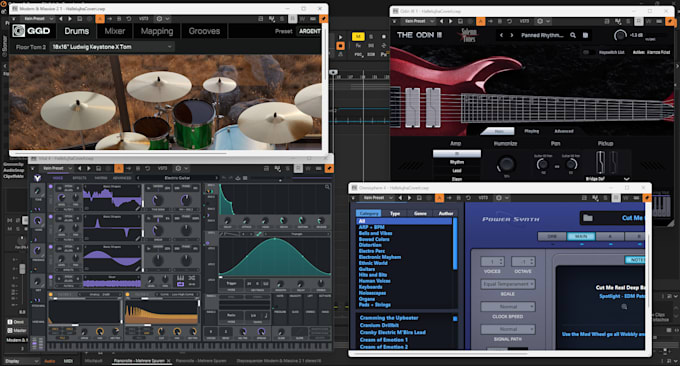The image size is (680, 366).
Task: Open the Signal Path dropdown in Omnisphere
Action: click(x=507, y=329)
